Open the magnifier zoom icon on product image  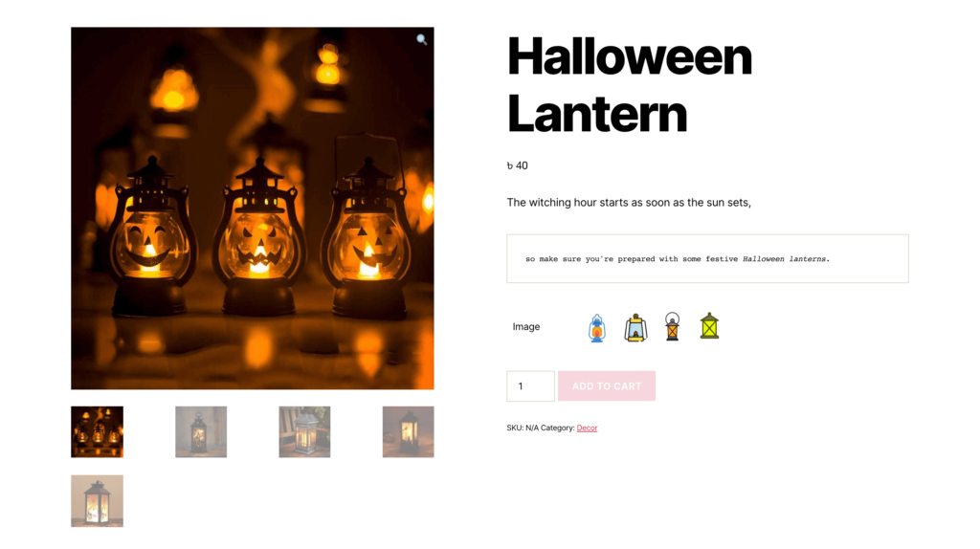[422, 40]
